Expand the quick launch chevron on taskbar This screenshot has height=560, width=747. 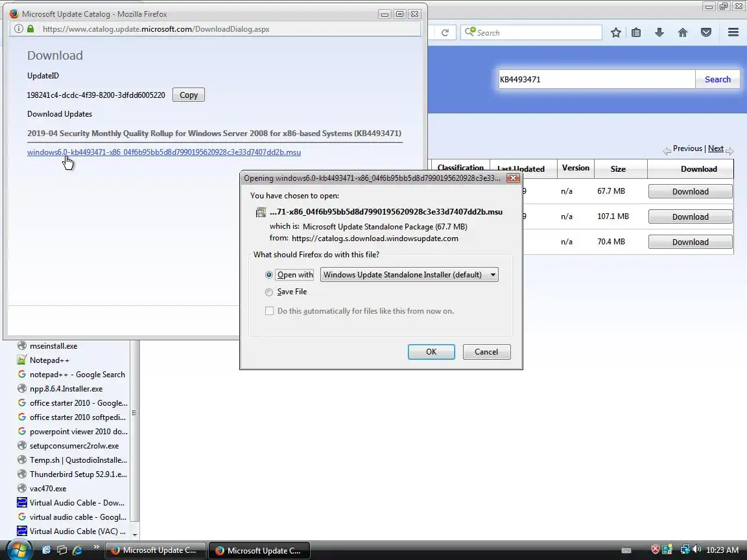(x=96, y=546)
